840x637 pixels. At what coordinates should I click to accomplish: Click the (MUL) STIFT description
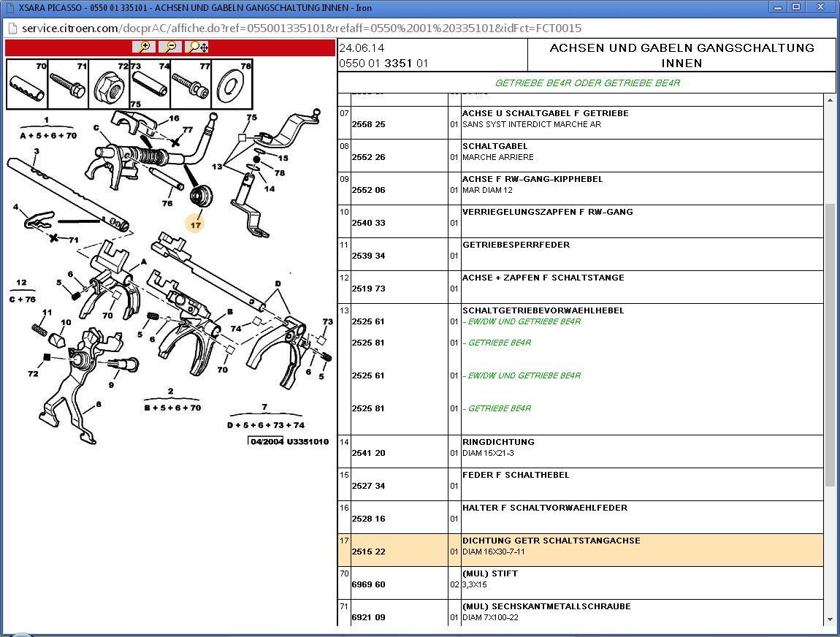click(490, 573)
